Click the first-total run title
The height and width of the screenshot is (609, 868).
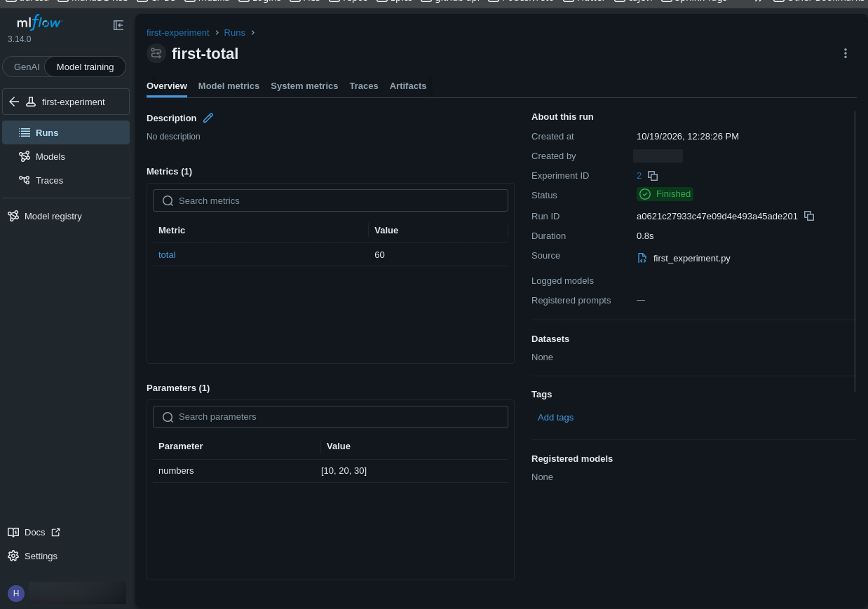pos(205,53)
